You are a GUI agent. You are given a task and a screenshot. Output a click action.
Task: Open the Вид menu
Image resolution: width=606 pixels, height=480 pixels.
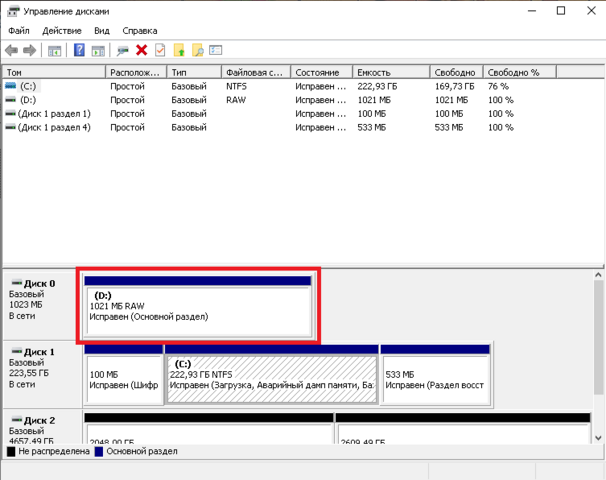[x=101, y=31]
